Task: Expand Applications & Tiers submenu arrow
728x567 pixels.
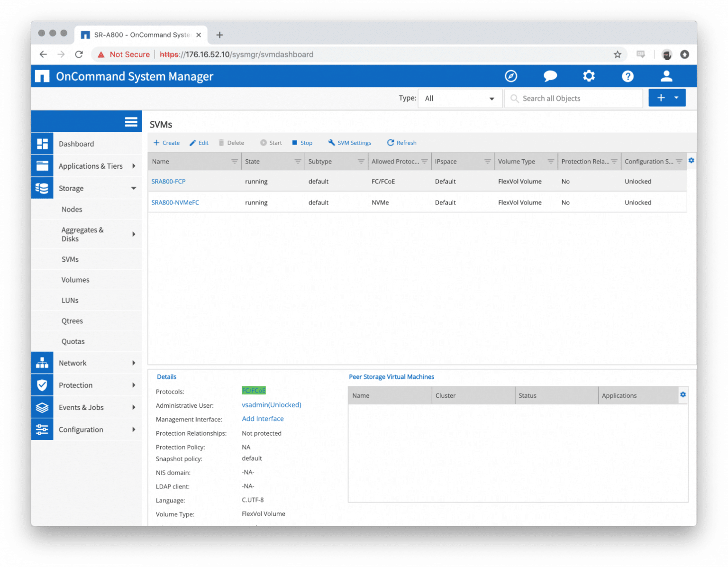Action: coord(134,166)
